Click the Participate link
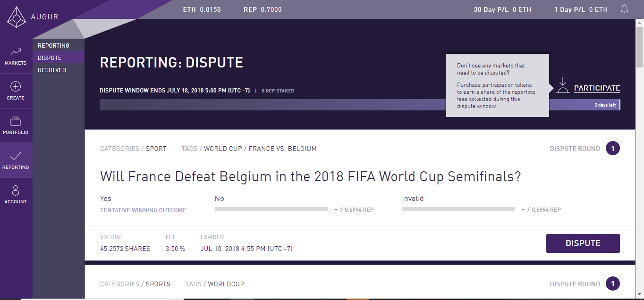Viewport: 644px width, 300px height. [597, 88]
